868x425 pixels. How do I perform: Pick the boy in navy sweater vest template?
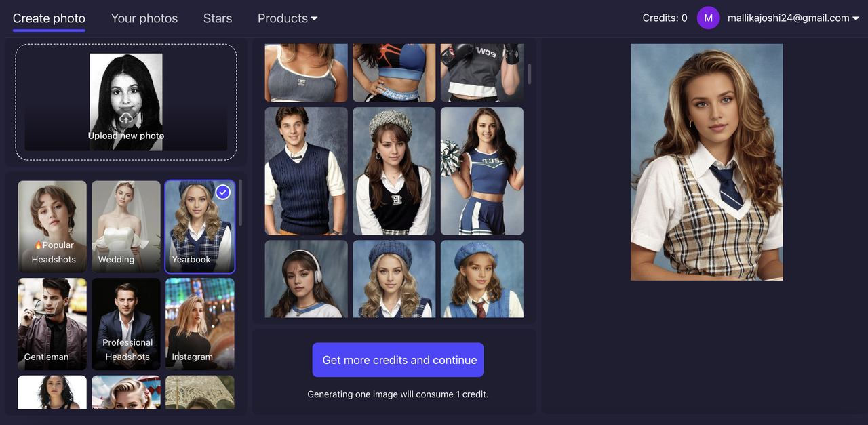click(306, 171)
